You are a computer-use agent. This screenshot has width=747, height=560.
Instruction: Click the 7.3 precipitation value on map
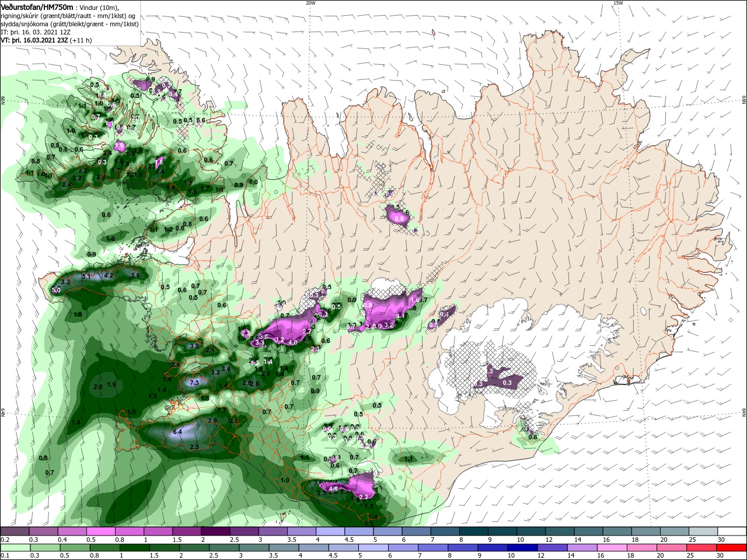[x=195, y=383]
